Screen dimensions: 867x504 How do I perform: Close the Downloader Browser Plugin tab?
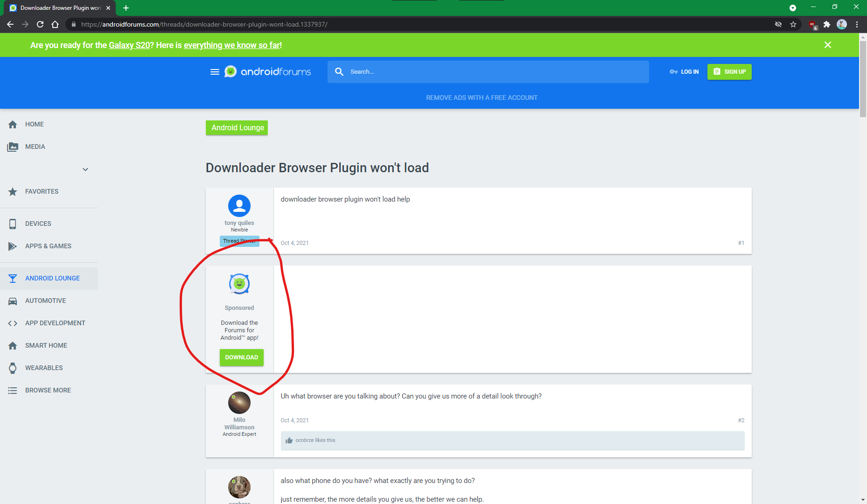pos(108,8)
